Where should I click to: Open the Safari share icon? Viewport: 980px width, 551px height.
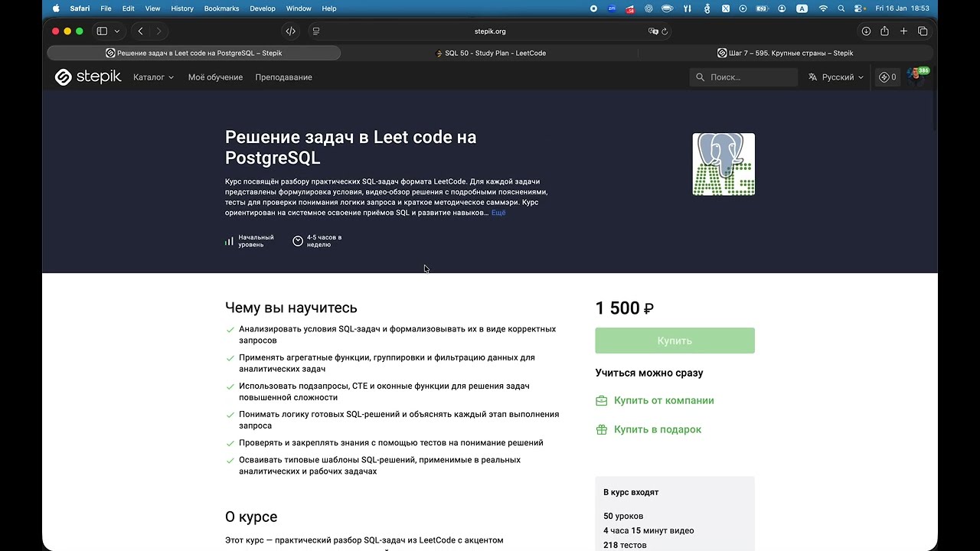tap(884, 31)
